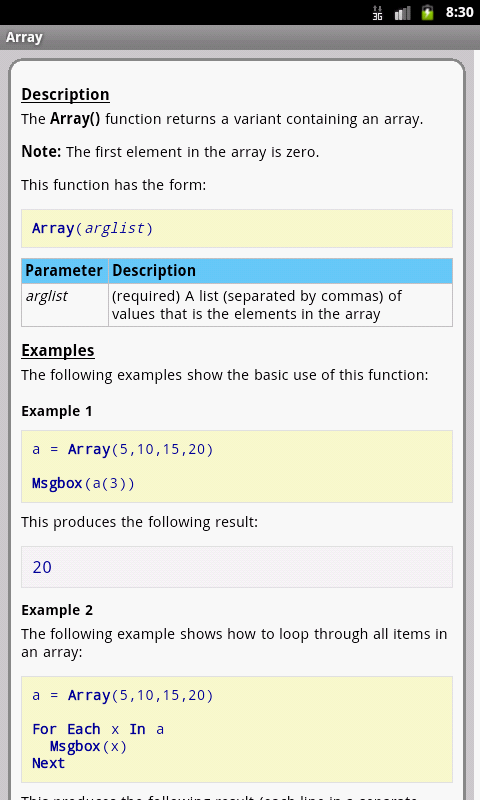Tap the Description table column header
Screen dimensions: 480x800
coord(280,270)
